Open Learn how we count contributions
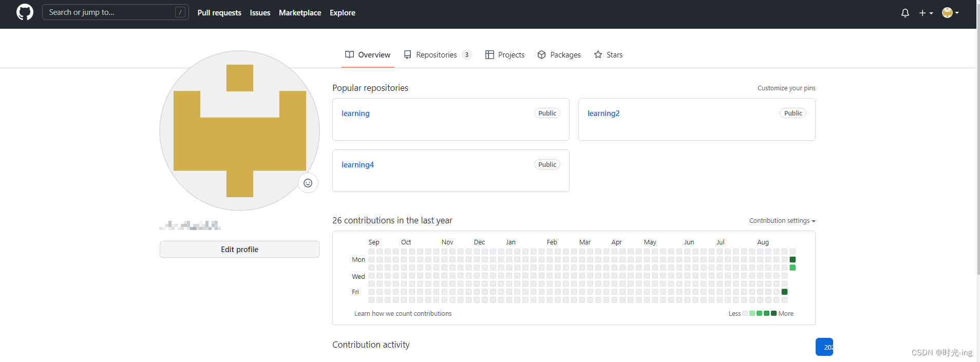The image size is (980, 362). pos(403,314)
